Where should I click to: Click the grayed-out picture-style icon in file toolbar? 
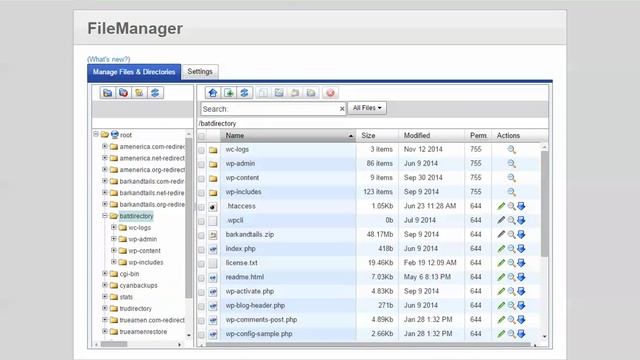coord(279,93)
